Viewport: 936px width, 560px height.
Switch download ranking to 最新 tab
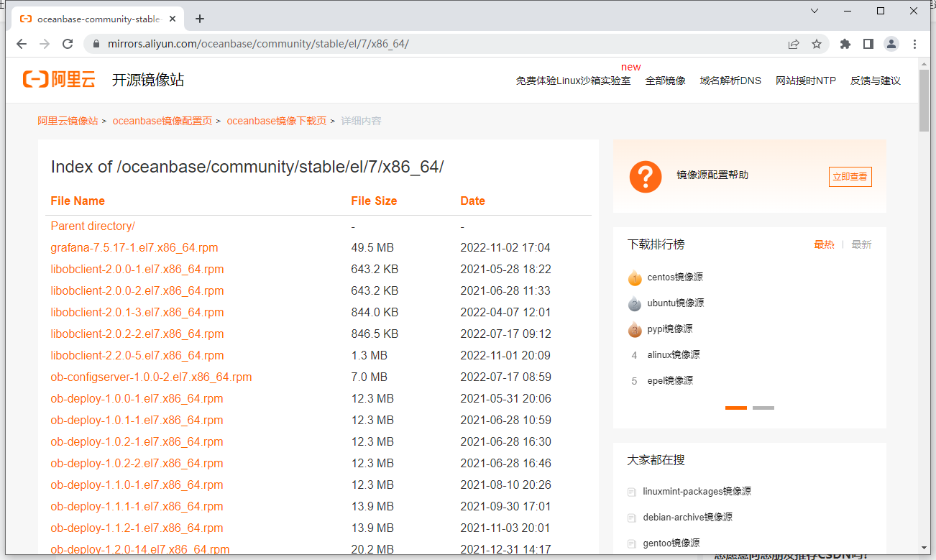click(861, 244)
